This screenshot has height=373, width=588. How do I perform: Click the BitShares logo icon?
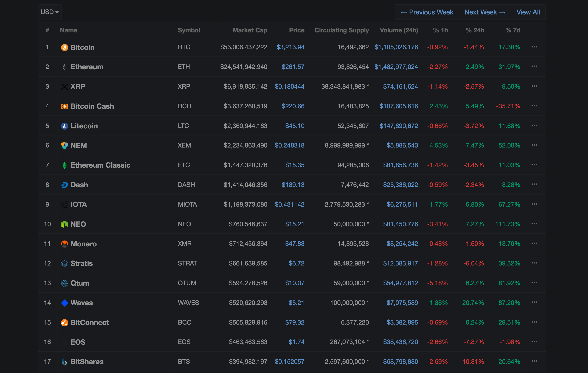[x=64, y=362]
